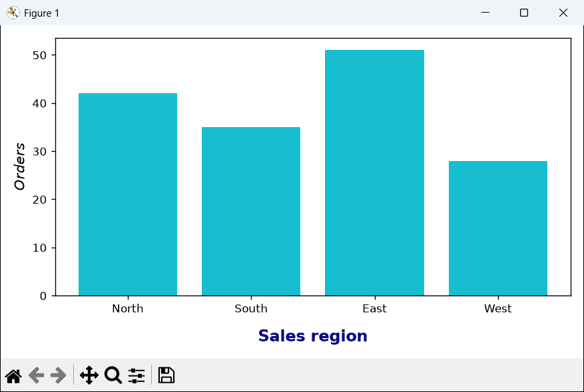Click the y-axis tick value 20
The image size is (584, 392).
pyautogui.click(x=39, y=200)
